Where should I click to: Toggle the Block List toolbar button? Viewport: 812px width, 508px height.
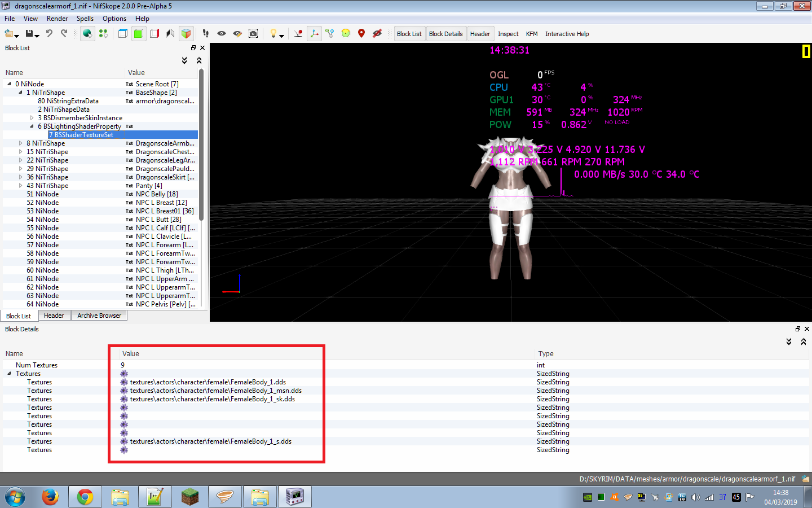click(x=409, y=34)
